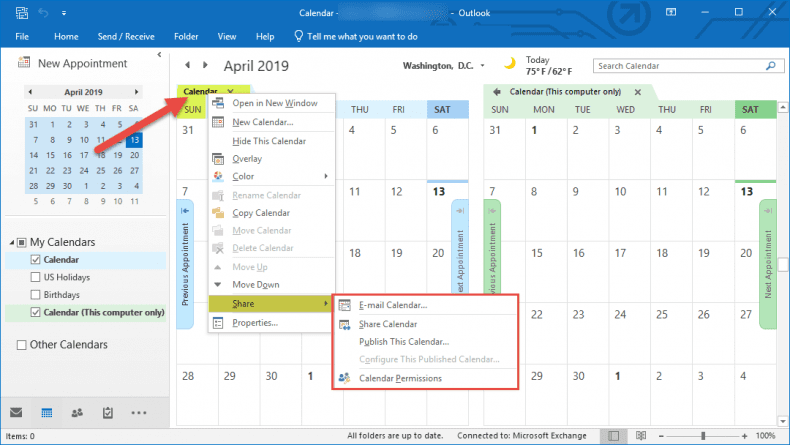
Task: Expand the Color submenu arrow
Action: (326, 177)
